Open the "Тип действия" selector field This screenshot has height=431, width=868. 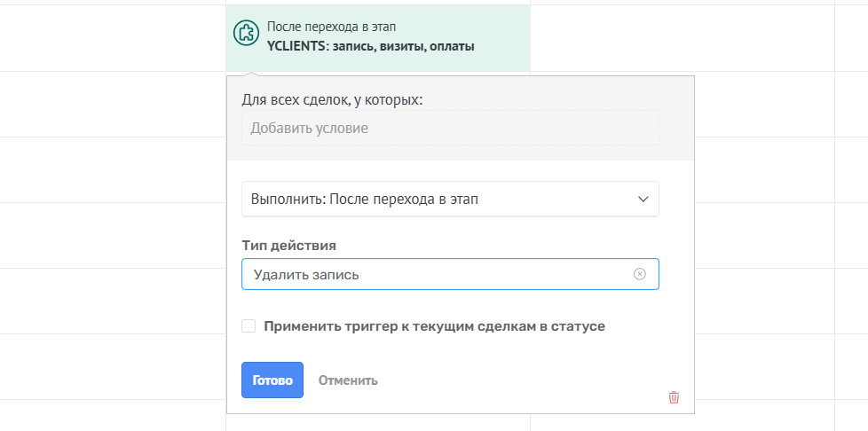coord(450,274)
